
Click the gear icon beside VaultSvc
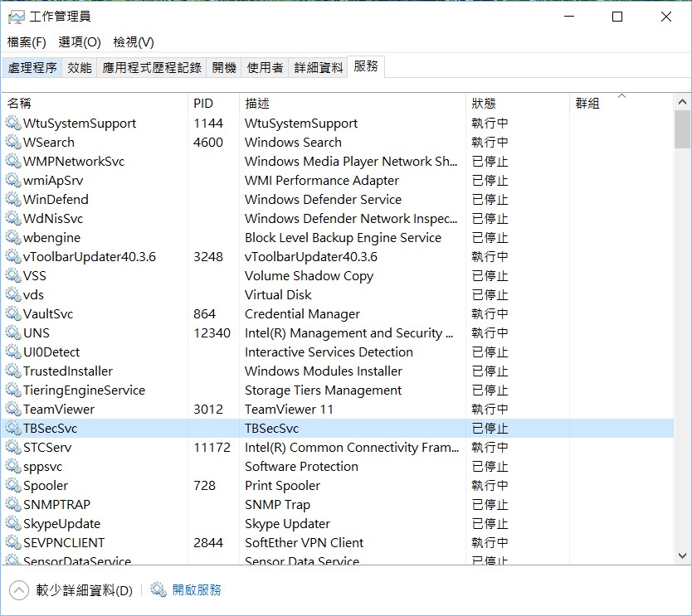[13, 313]
